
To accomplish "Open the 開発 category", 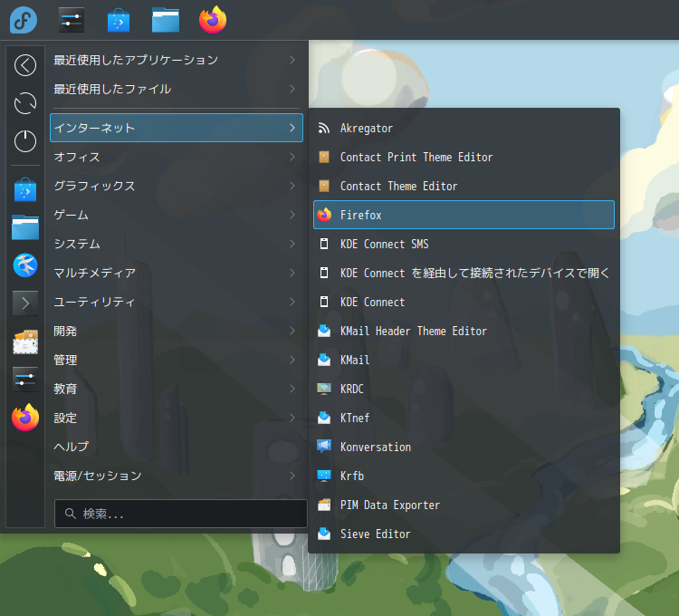I will coord(177,331).
